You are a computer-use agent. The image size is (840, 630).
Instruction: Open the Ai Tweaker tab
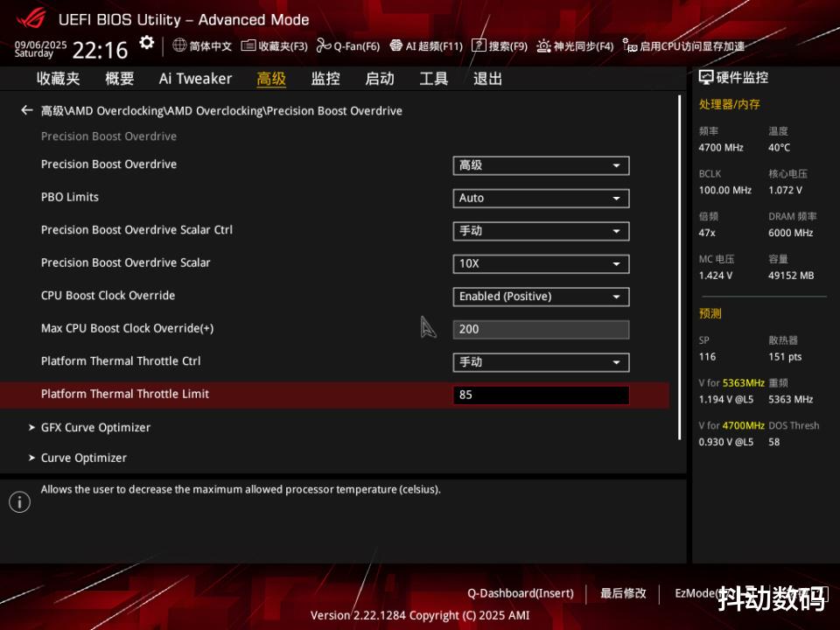[x=195, y=79]
